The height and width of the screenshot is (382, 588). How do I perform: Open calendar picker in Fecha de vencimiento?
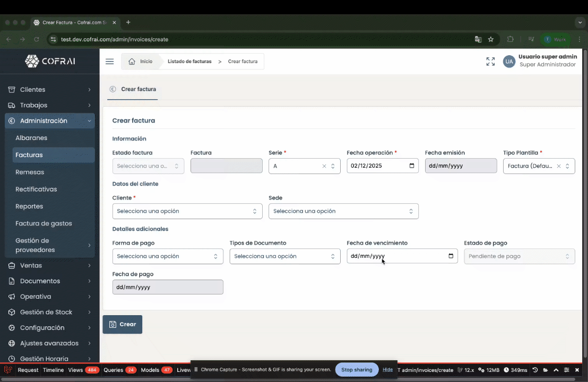pyautogui.click(x=451, y=256)
